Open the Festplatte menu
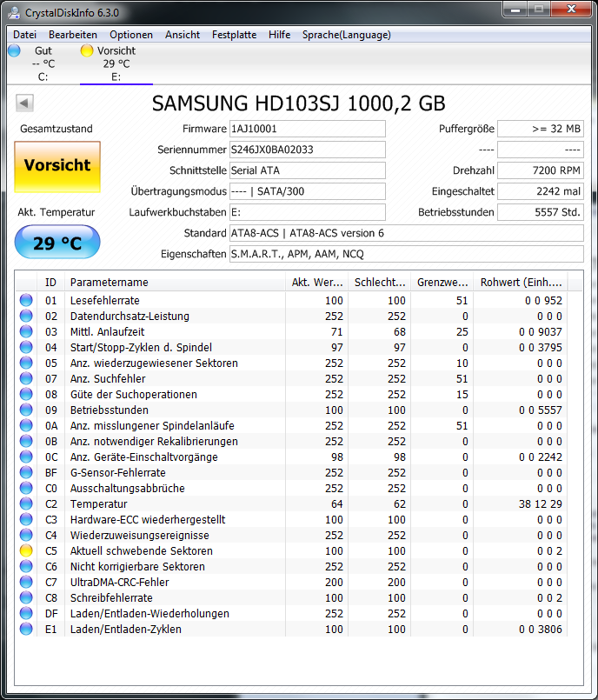The image size is (598, 700). pyautogui.click(x=235, y=35)
